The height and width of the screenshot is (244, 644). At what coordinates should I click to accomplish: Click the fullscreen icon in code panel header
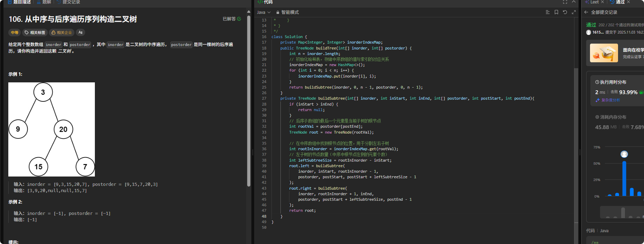(565, 2)
